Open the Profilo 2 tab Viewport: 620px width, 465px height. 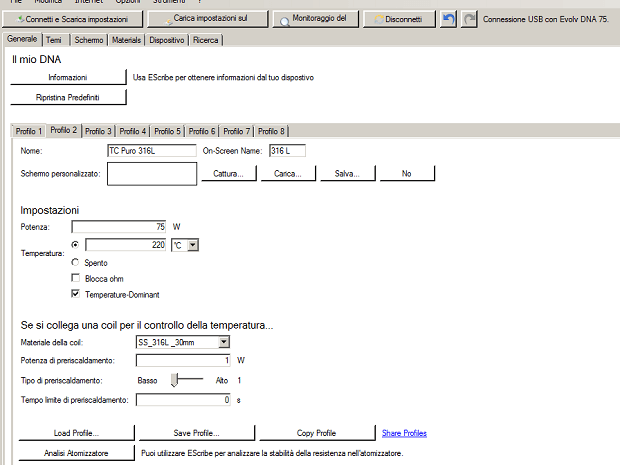63,130
